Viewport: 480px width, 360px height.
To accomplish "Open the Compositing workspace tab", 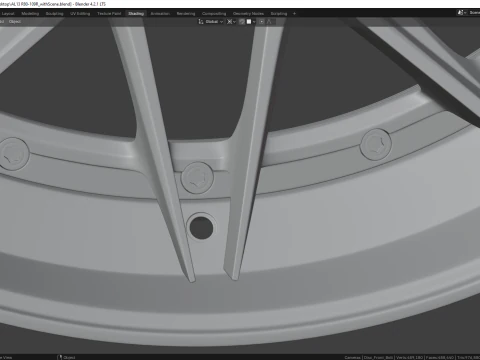I will (214, 14).
